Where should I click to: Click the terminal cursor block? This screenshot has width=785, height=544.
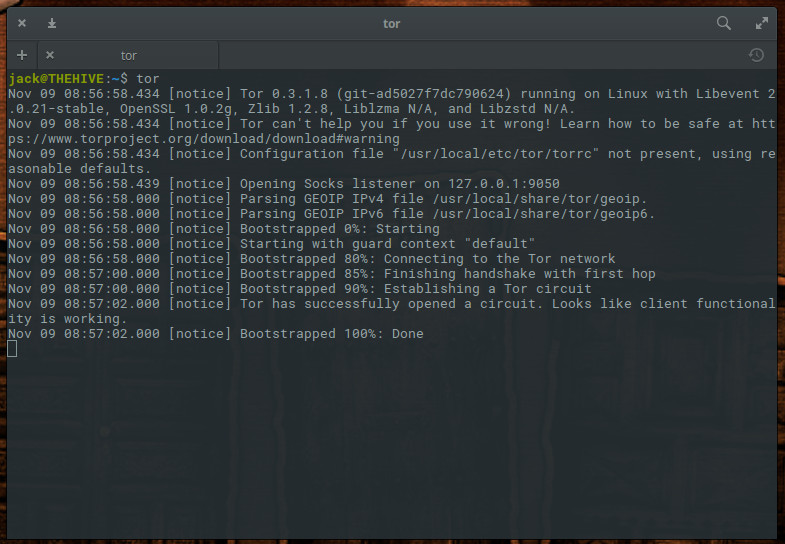[13, 348]
